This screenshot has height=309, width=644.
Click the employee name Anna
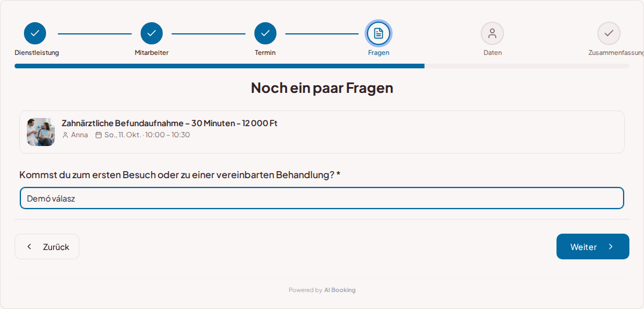pyautogui.click(x=79, y=135)
